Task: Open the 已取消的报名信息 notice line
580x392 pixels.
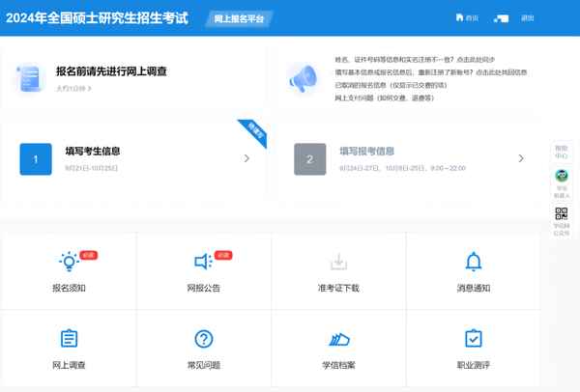Action: point(391,85)
